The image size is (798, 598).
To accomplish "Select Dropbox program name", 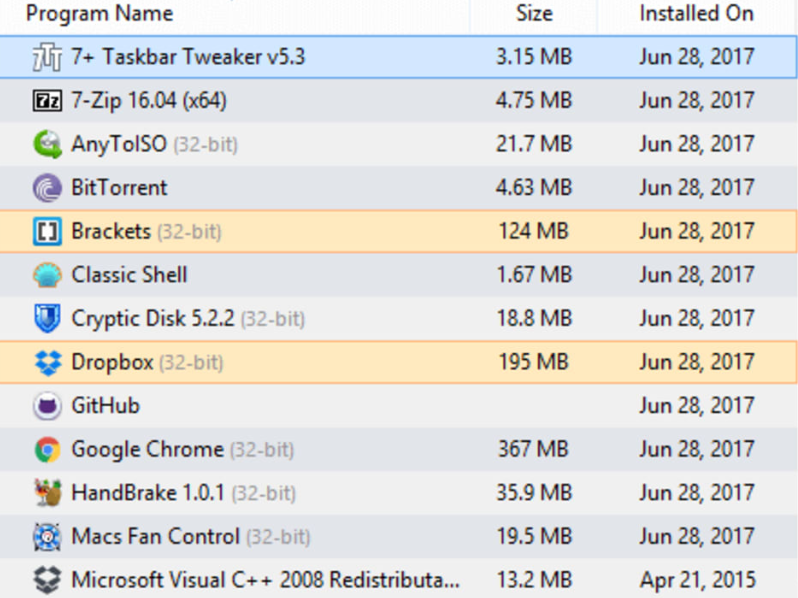I will 112,362.
